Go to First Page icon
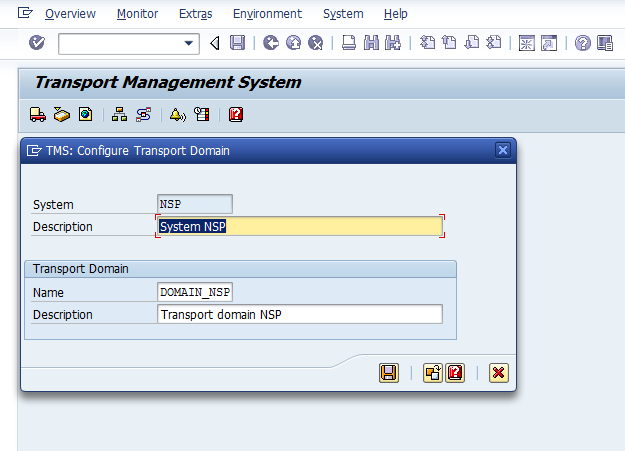The width and height of the screenshot is (625, 451). (x=427, y=43)
